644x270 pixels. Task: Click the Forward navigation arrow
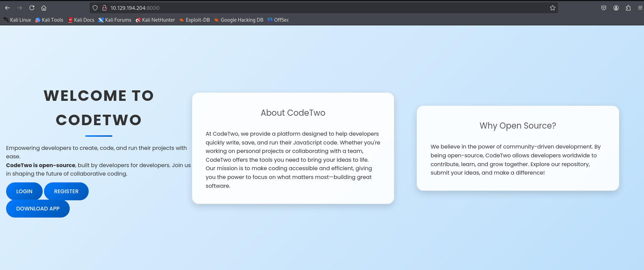(20, 8)
